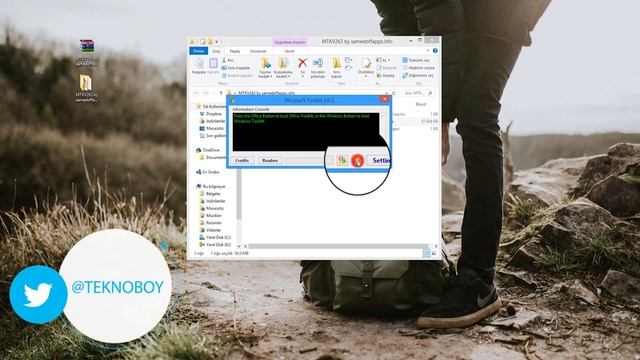Close the Microsoft Toolkit window
This screenshot has height=360, width=640.
point(384,99)
